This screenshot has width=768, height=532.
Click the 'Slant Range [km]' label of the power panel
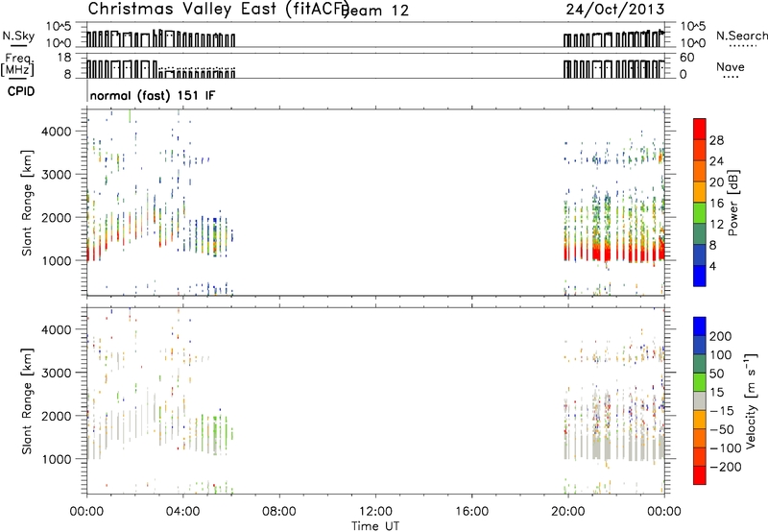27,204
